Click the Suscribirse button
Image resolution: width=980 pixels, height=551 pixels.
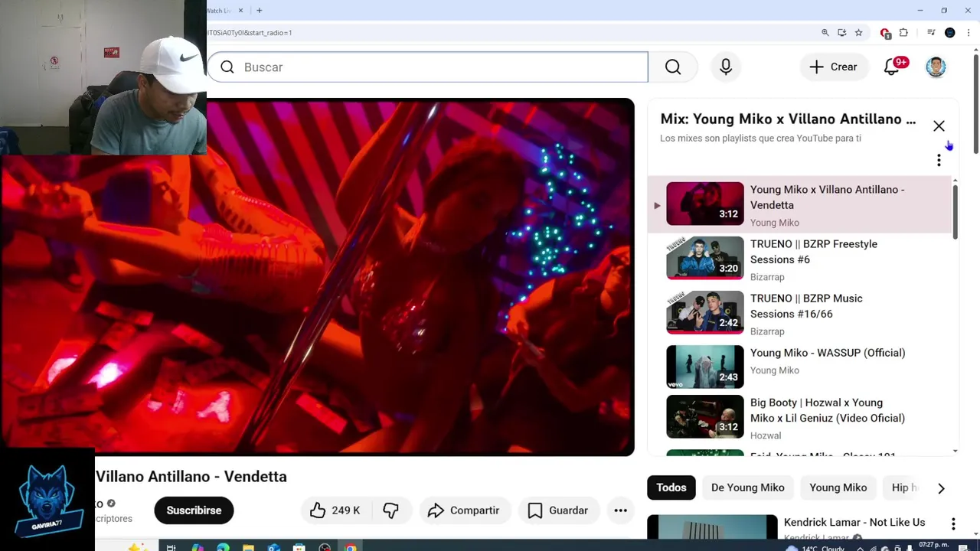(194, 510)
